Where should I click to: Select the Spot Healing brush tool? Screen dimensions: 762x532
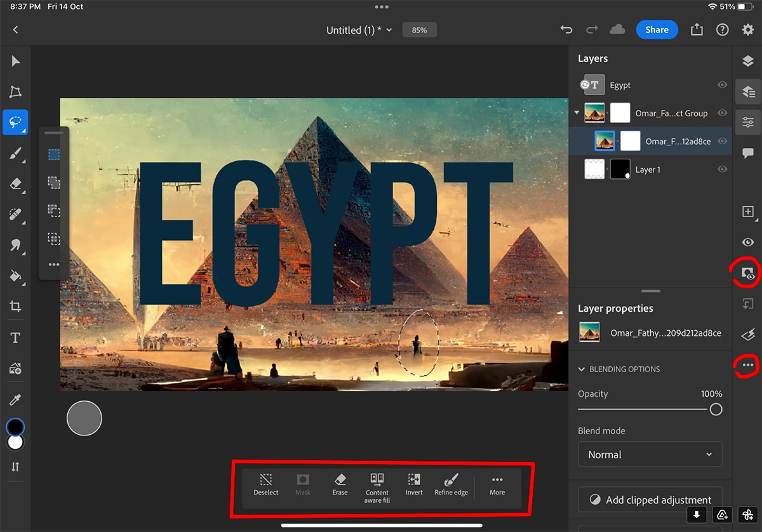pos(15,215)
